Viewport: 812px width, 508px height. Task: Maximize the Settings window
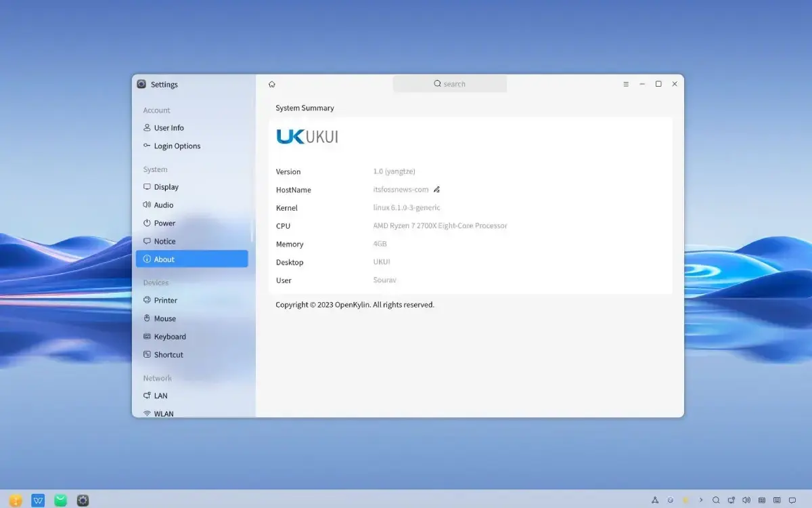point(658,84)
